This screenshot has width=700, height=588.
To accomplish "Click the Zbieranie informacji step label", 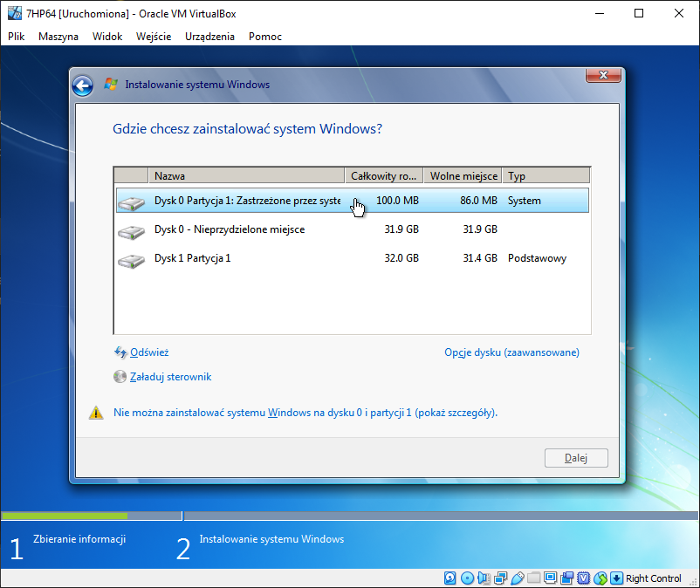I will (x=79, y=539).
